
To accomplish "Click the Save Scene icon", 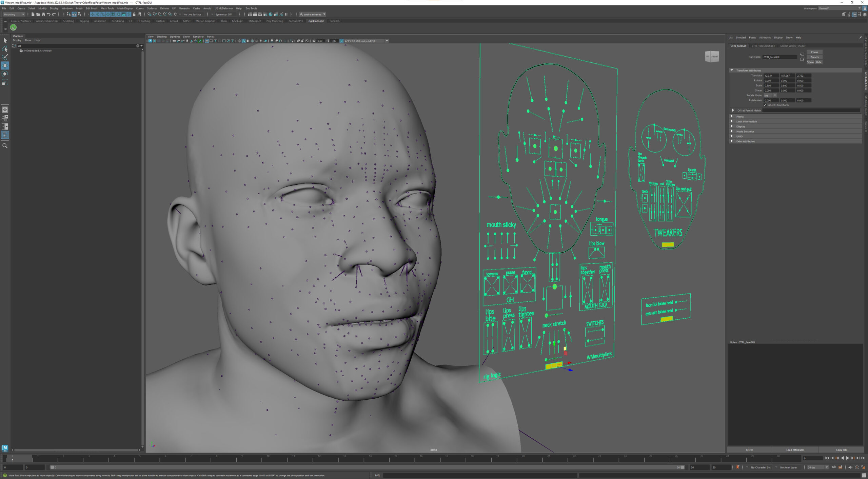I will point(43,14).
